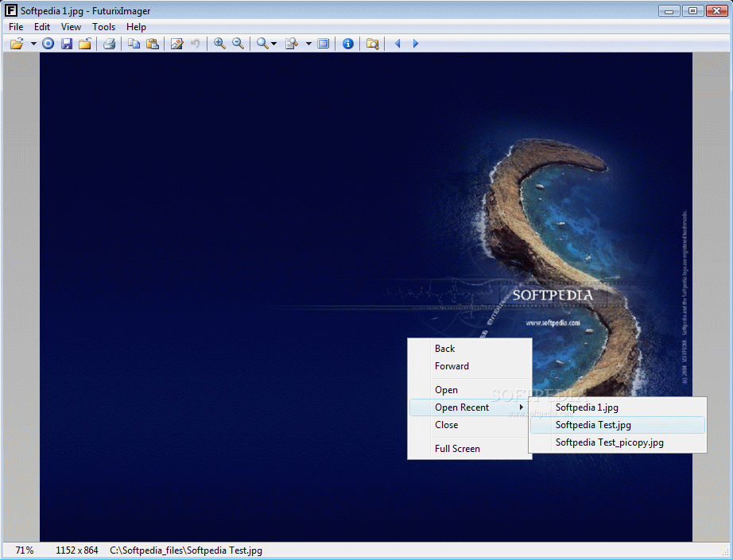
Task: Open recent file Softpedia 1.jpg
Action: click(618, 407)
